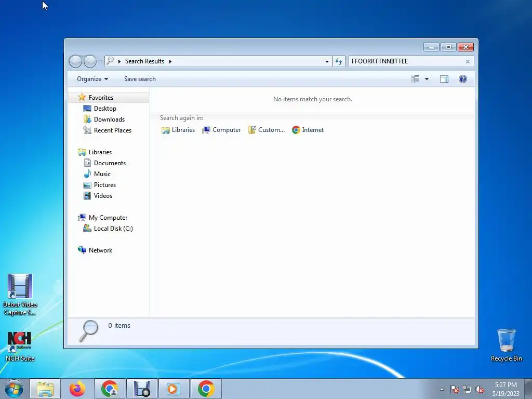Image resolution: width=532 pixels, height=399 pixels.
Task: Click Save search in the toolbar
Action: coord(140,79)
